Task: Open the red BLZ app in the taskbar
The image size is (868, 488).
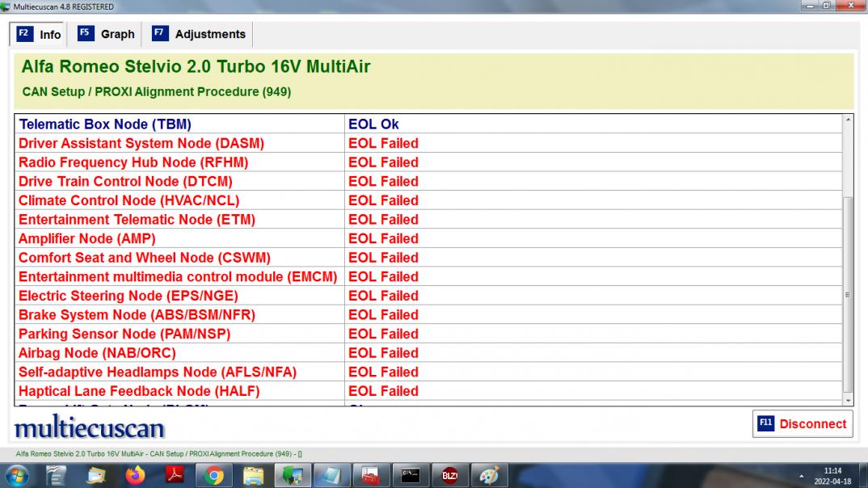Action: click(x=449, y=475)
